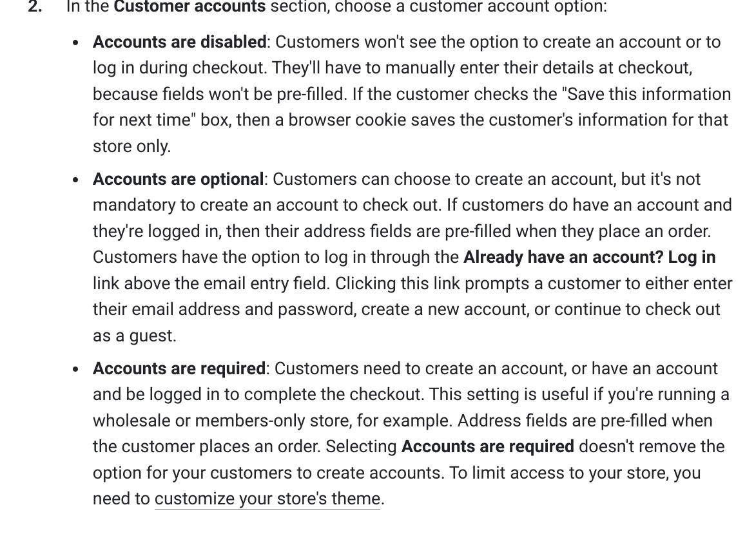756x534 pixels.
Task: Click the words "as a guest."
Action: pyautogui.click(x=134, y=336)
